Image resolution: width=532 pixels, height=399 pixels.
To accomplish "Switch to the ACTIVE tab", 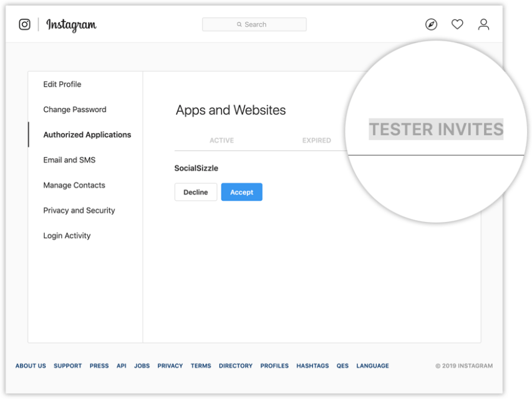I will [x=221, y=140].
